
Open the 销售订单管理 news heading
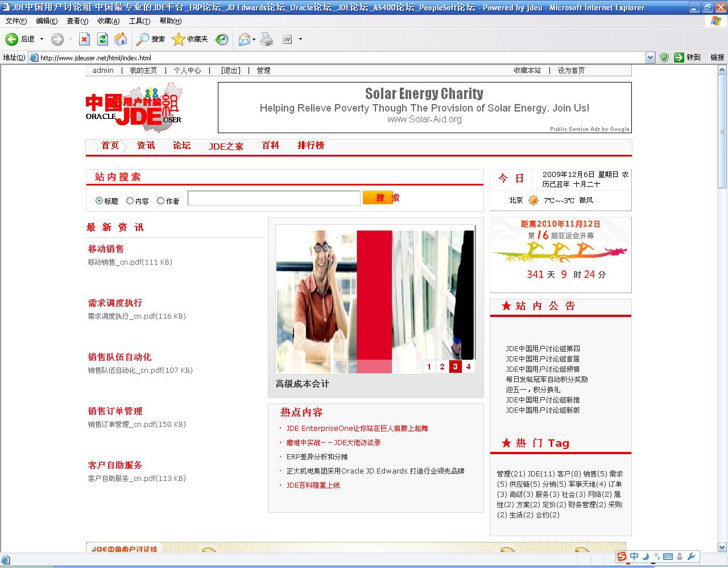[115, 411]
